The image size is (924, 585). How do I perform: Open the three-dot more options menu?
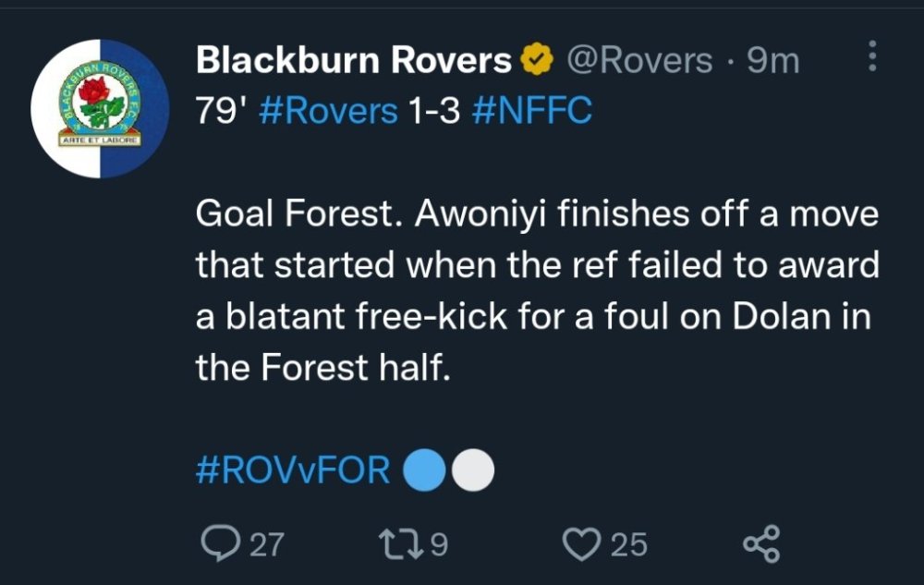click(870, 57)
